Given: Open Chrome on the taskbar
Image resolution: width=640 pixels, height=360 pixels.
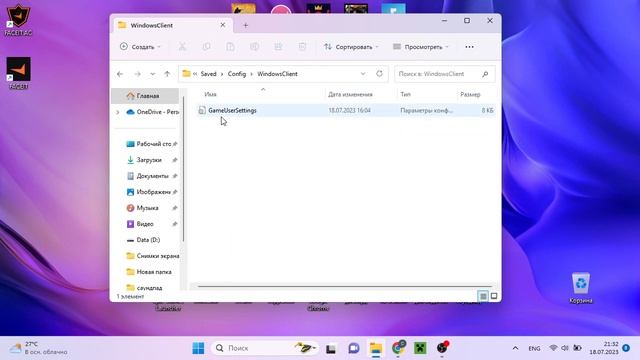Looking at the screenshot, I should (398, 348).
